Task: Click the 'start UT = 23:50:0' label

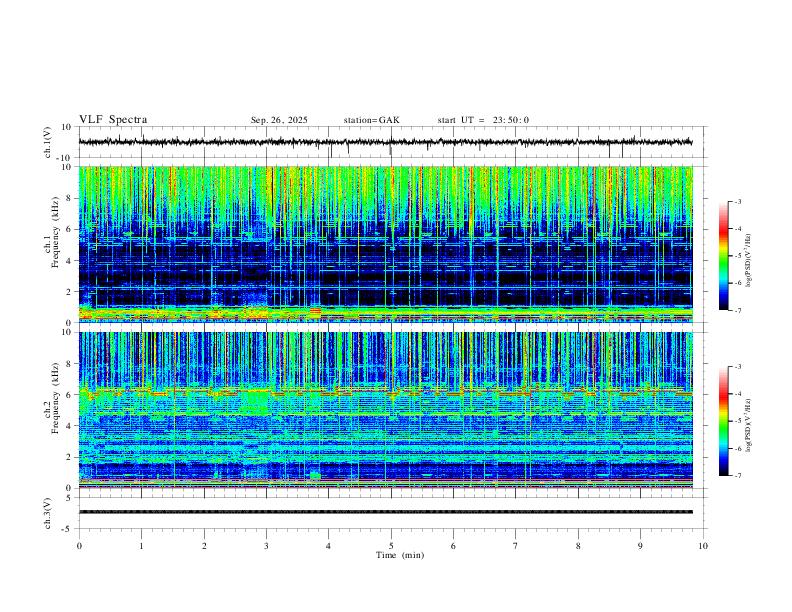Action: tap(483, 120)
